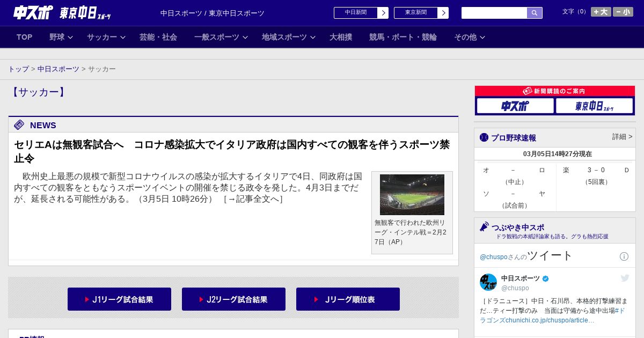Viewport: 644px width, 338px height.
Task: Increase text size with 大 button
Action: click(601, 12)
